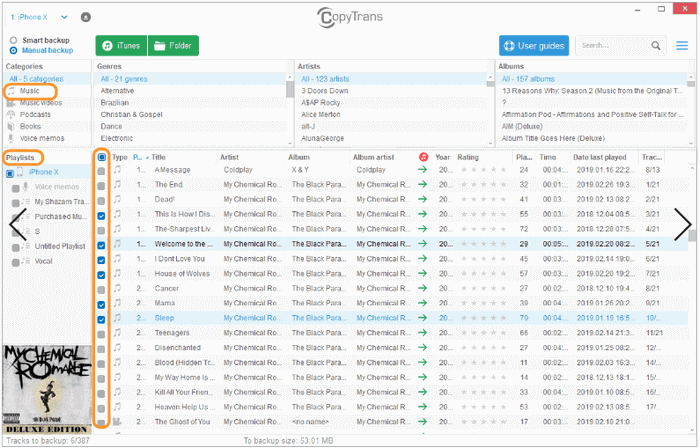Image resolution: width=700 pixels, height=448 pixels.
Task: Click Voice memos microphone icon in Categories
Action: coord(11,138)
